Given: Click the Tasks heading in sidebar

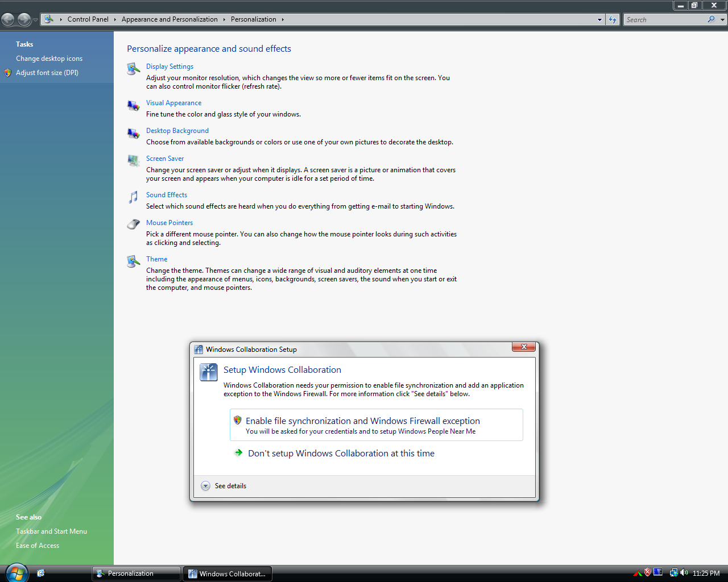Looking at the screenshot, I should tap(24, 44).
